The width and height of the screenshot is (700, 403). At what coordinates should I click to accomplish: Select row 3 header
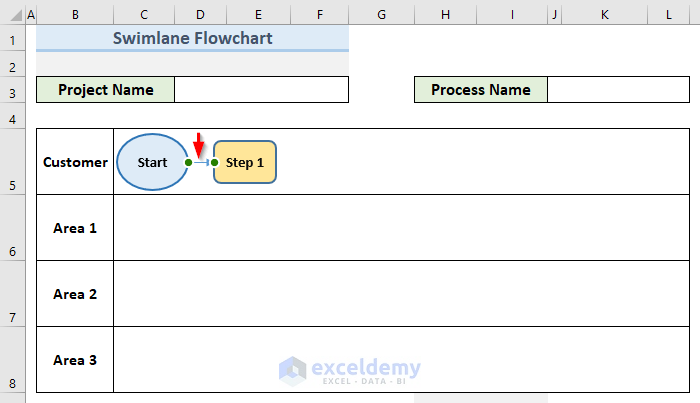click(12, 90)
